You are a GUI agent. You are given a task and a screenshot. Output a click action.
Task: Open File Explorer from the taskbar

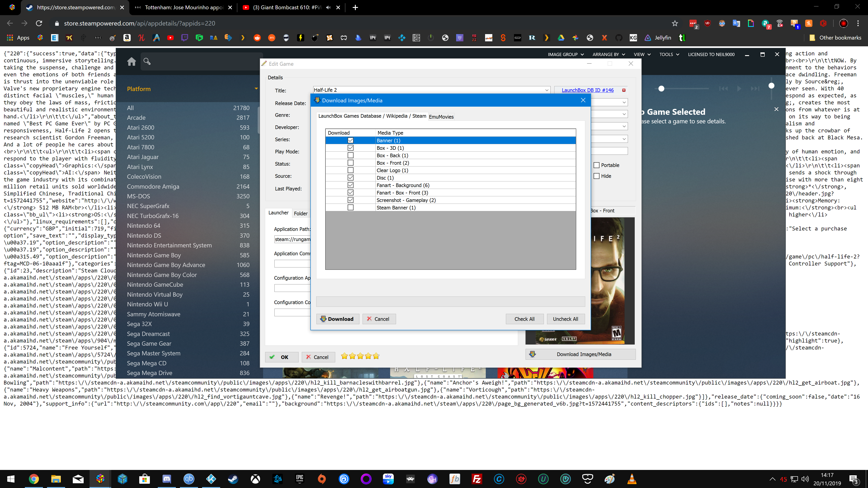pos(56,479)
